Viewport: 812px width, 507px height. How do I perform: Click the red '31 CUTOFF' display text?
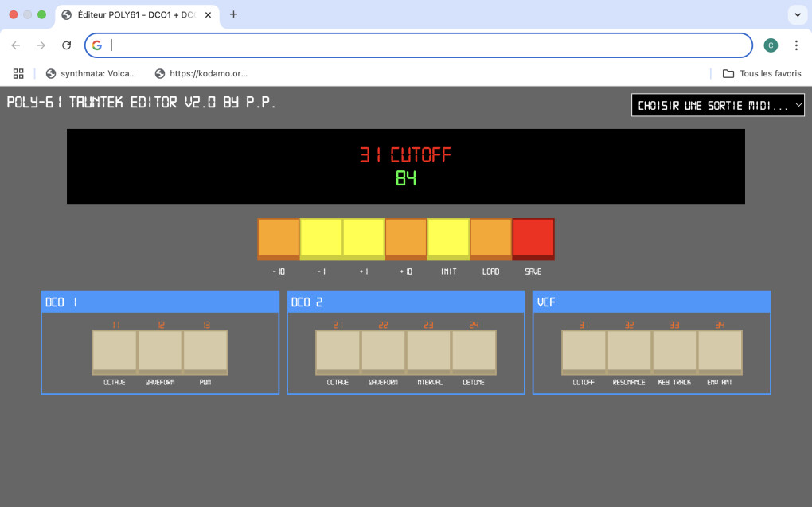(x=405, y=154)
